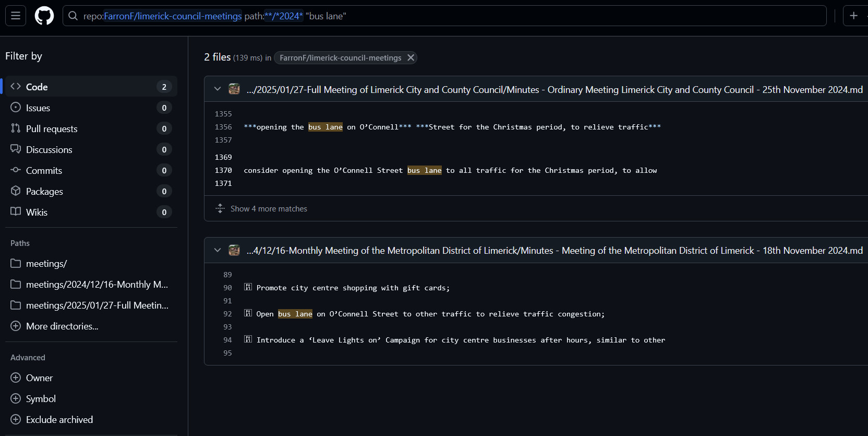Open the create-new plus button
The height and width of the screenshot is (436, 868).
(x=854, y=16)
